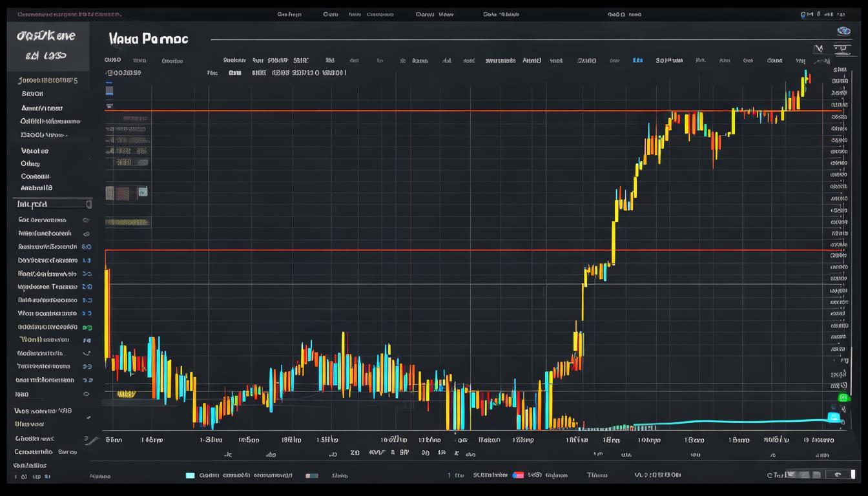Click the red-blue legend icon in bottom bar
Viewport: 868px width, 496px height.
517,475
